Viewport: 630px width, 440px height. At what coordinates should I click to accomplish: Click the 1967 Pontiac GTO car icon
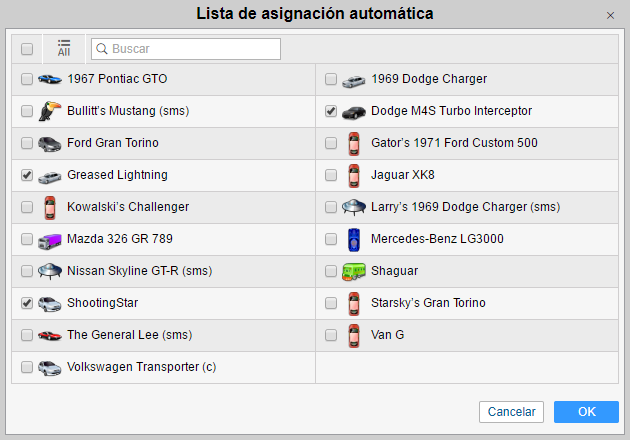click(x=50, y=79)
